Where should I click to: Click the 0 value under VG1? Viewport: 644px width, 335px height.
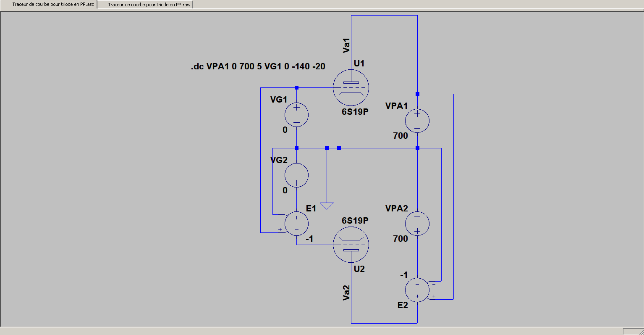coord(285,130)
